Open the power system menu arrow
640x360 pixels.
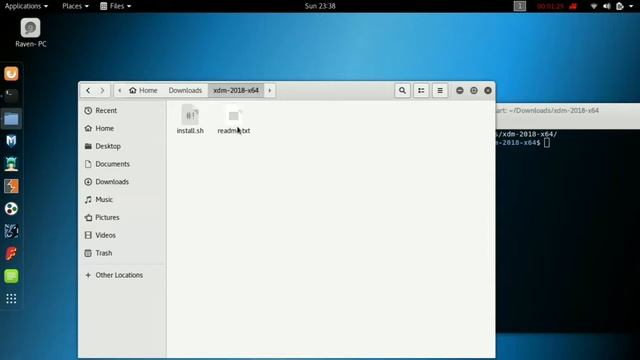point(631,6)
